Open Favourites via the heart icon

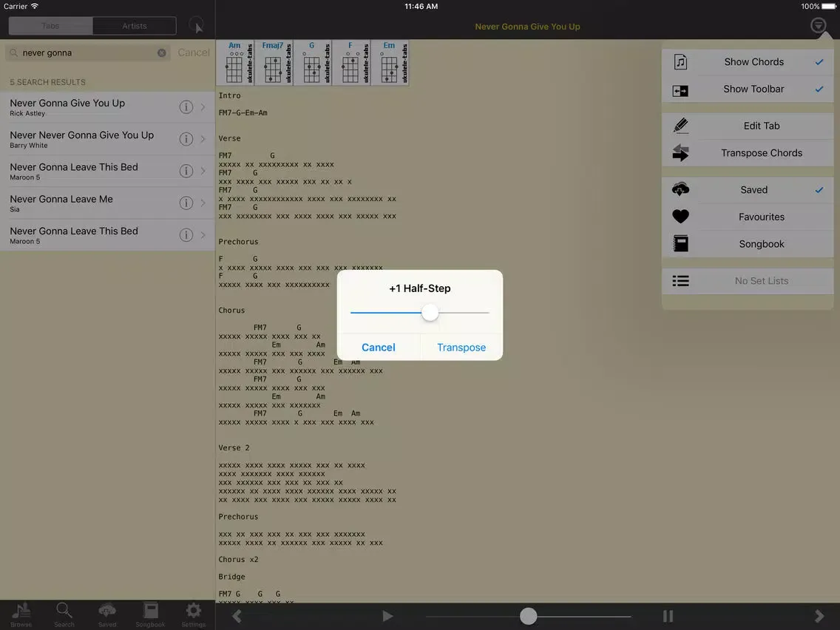(681, 217)
